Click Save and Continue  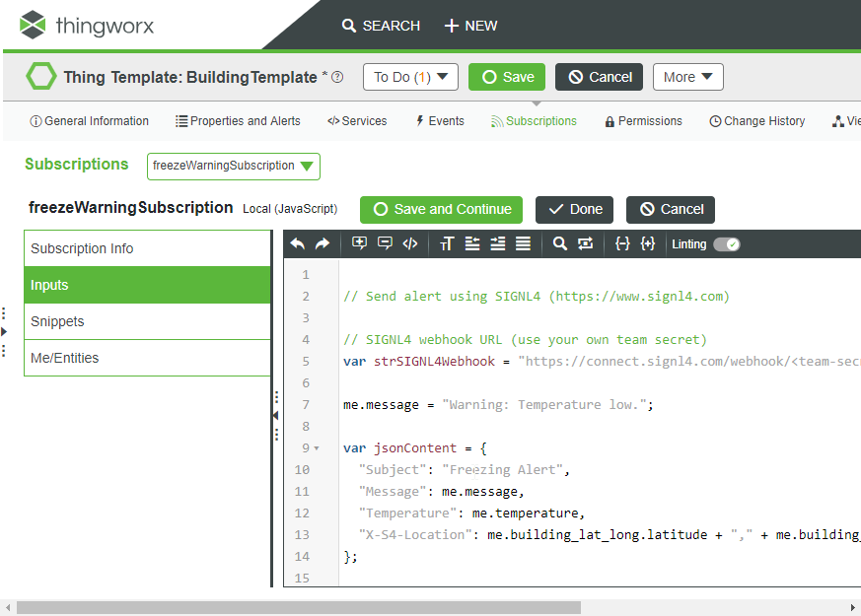coord(442,210)
